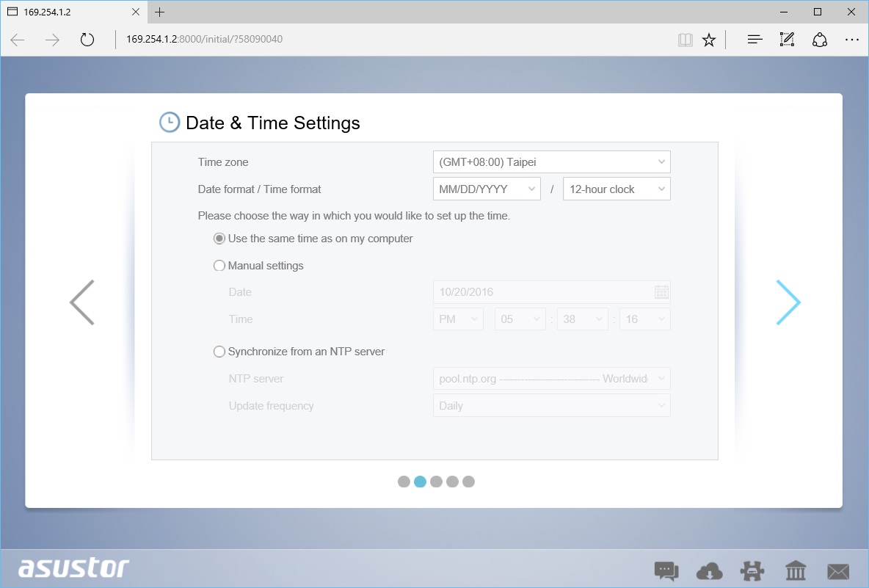Open the minutes dropdown showing 38

[583, 319]
